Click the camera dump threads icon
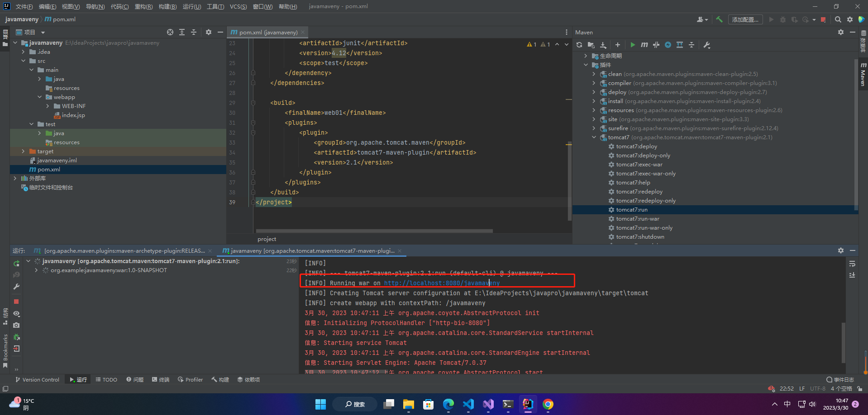The height and width of the screenshot is (415, 868). [16, 325]
